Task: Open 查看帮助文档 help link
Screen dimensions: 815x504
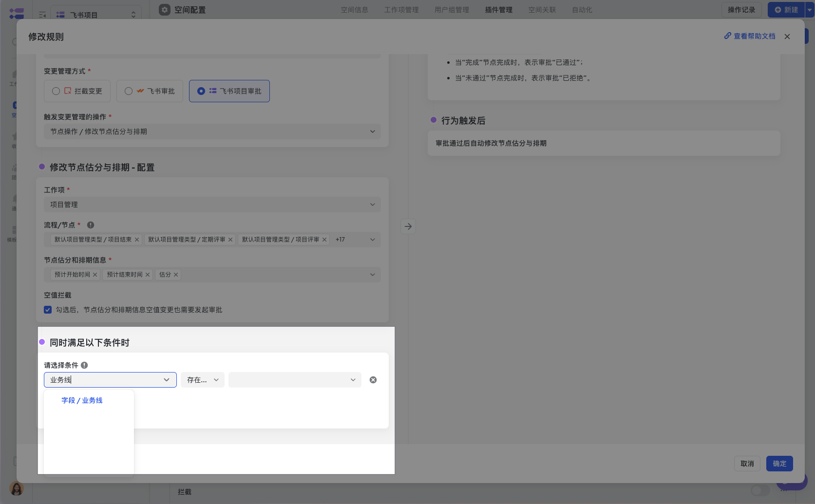Action: [x=750, y=36]
